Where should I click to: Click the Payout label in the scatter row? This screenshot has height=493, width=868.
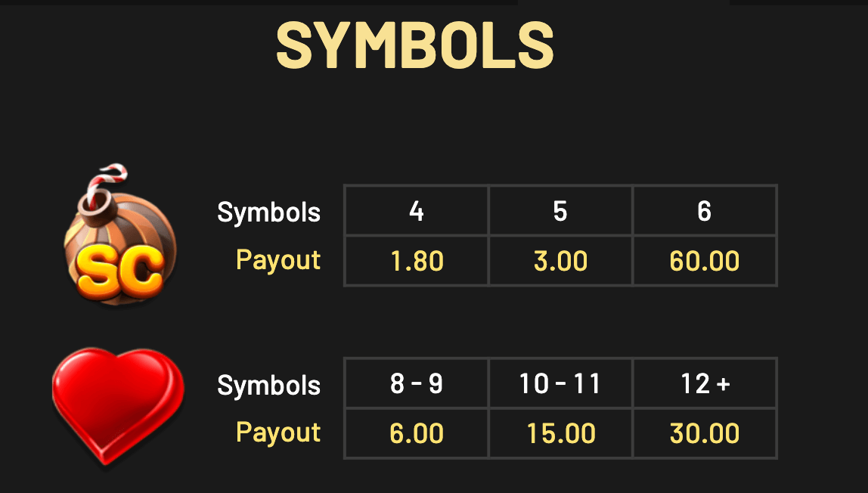[x=278, y=260]
